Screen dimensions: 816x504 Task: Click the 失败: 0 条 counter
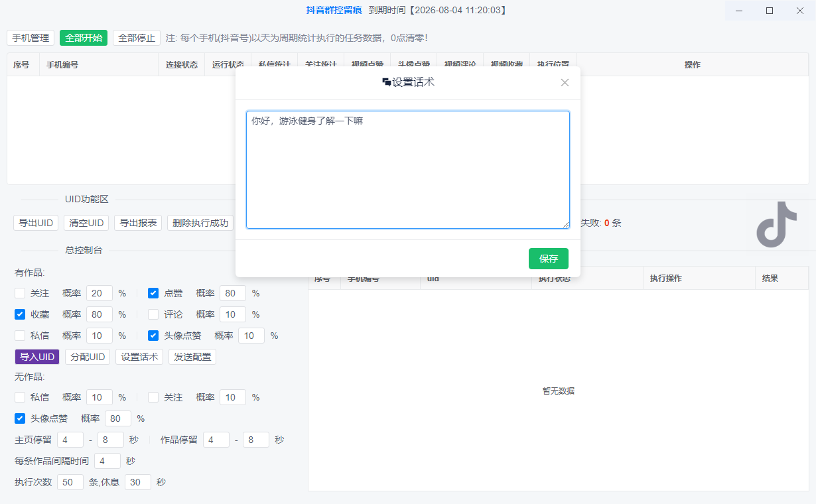coord(601,223)
